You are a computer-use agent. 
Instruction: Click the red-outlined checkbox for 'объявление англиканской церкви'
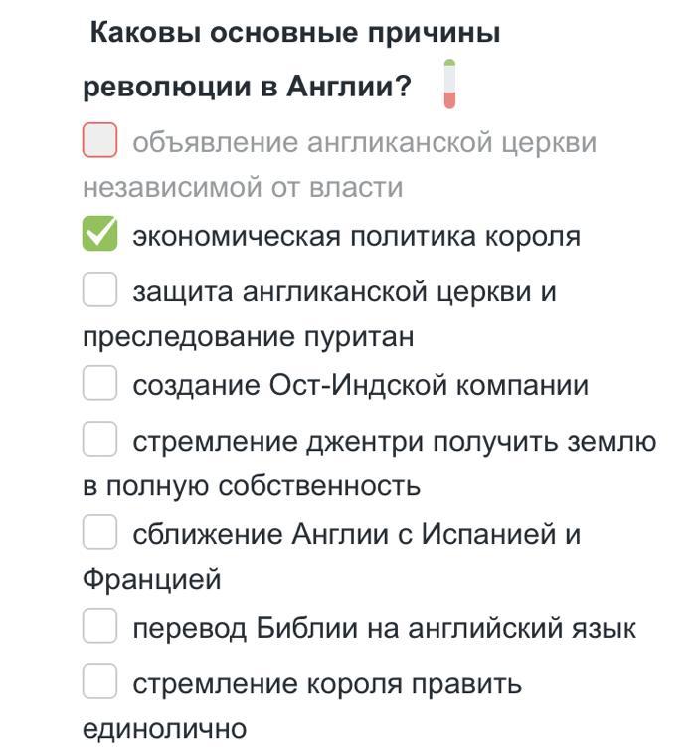99,140
